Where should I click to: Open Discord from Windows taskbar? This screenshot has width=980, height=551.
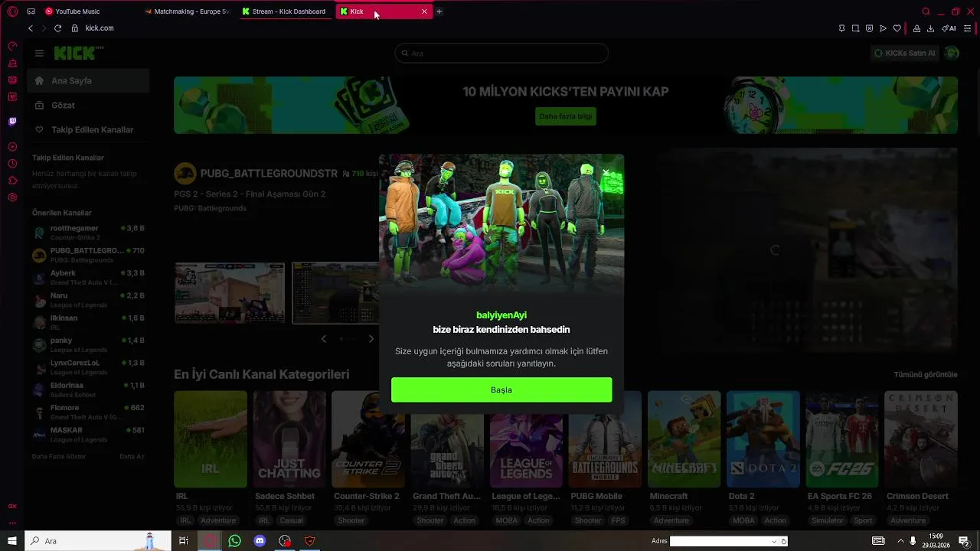260,541
